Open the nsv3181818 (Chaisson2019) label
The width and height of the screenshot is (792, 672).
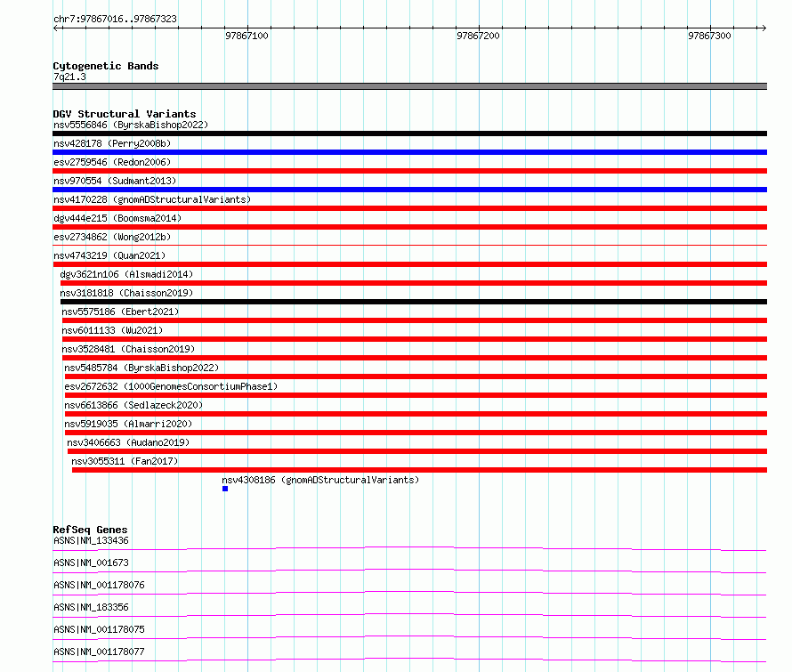126,293
